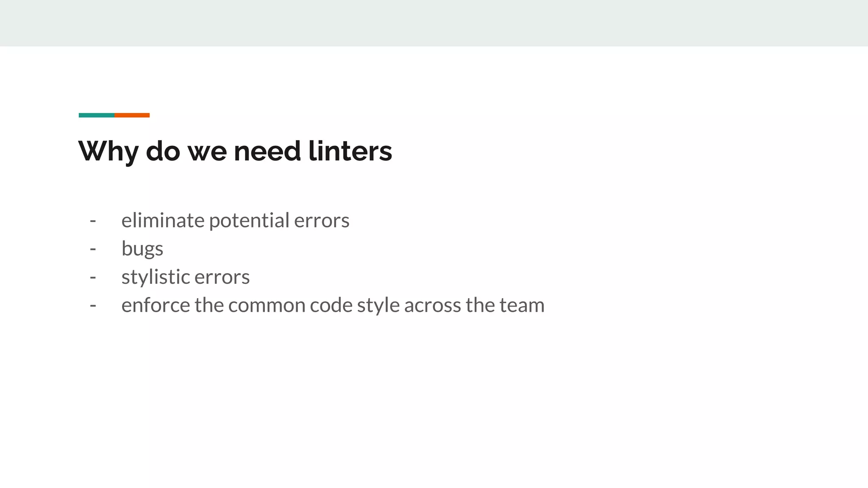Click the "bugs" bullet line

142,249
